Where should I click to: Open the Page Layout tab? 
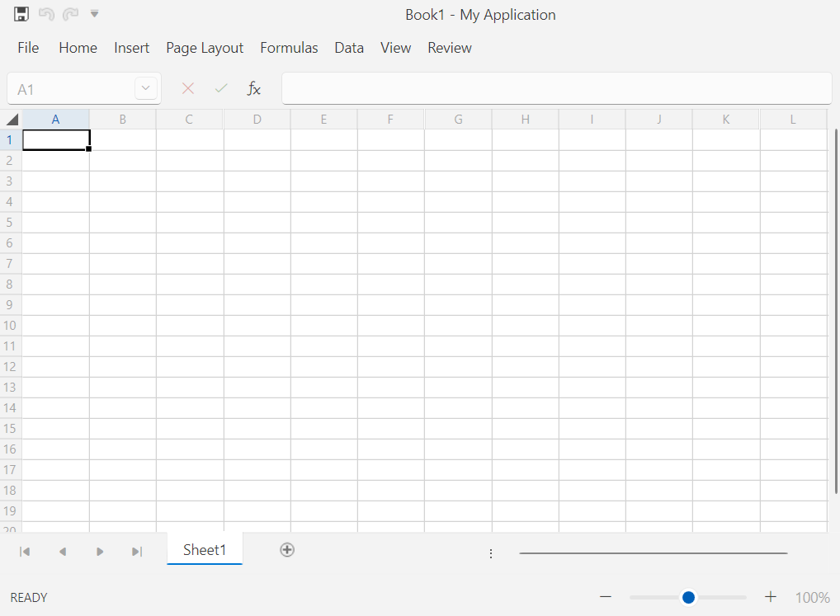point(204,48)
